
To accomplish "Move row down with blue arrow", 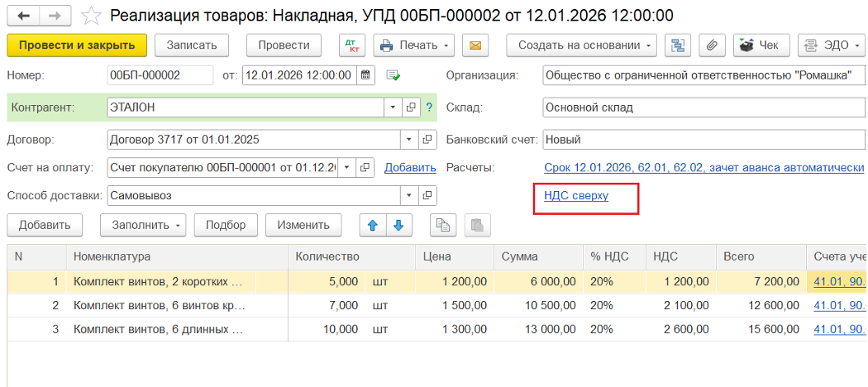I will pos(398,224).
